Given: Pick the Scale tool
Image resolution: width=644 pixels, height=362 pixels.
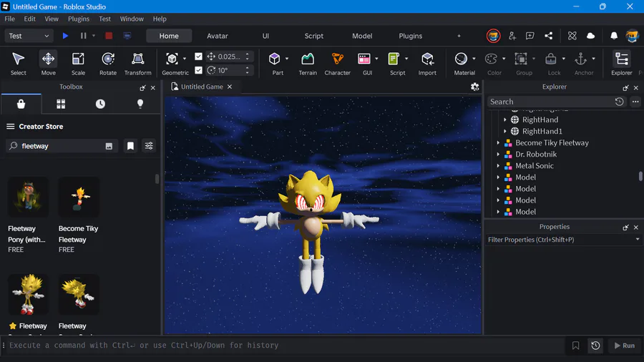Looking at the screenshot, I should click(x=78, y=63).
